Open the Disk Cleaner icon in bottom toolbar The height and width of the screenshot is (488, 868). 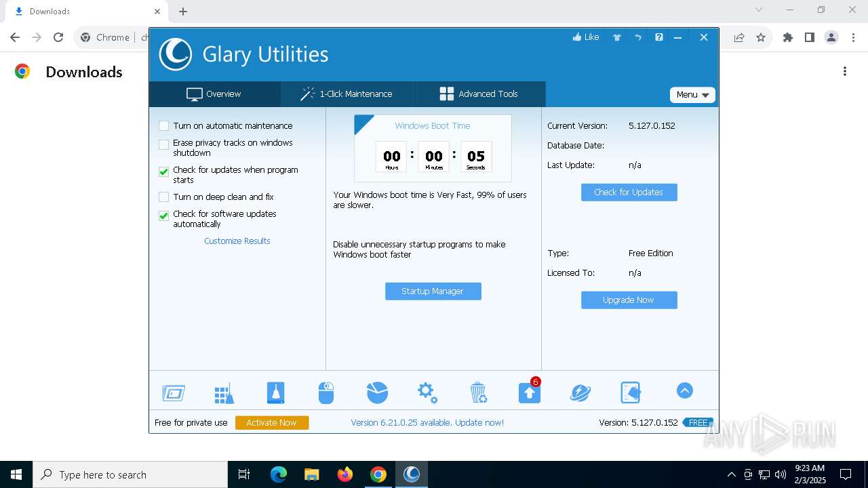point(174,392)
